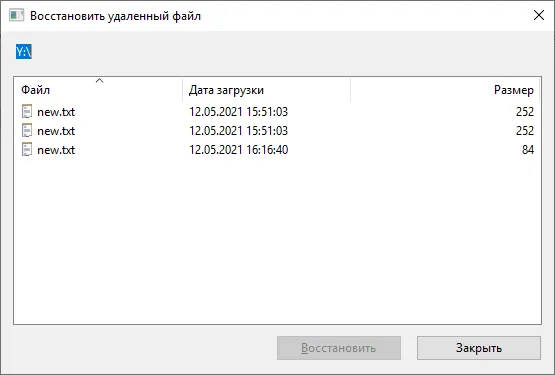The height and width of the screenshot is (375, 555).
Task: Select the Y:\ path label
Action: click(x=24, y=52)
